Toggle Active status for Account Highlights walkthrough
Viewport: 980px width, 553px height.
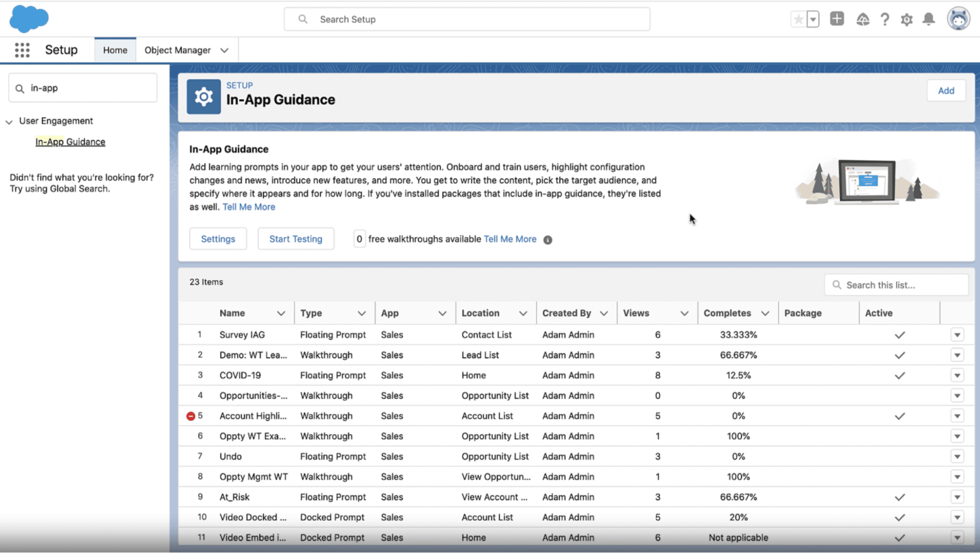[x=900, y=416]
